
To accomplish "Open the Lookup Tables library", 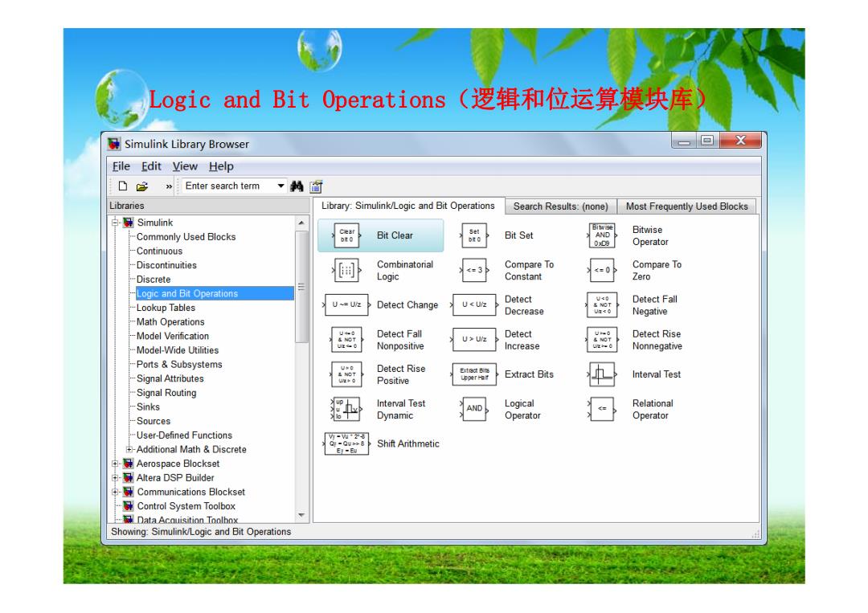I will [x=166, y=308].
